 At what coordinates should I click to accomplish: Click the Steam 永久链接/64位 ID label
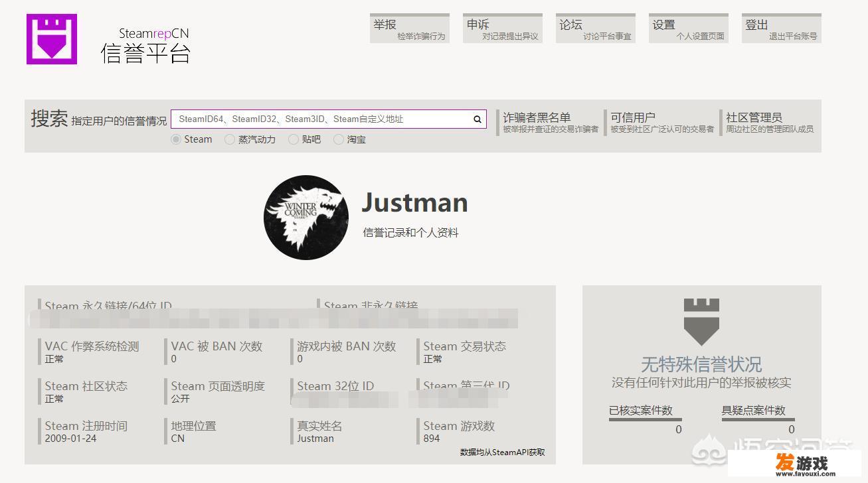tap(108, 306)
